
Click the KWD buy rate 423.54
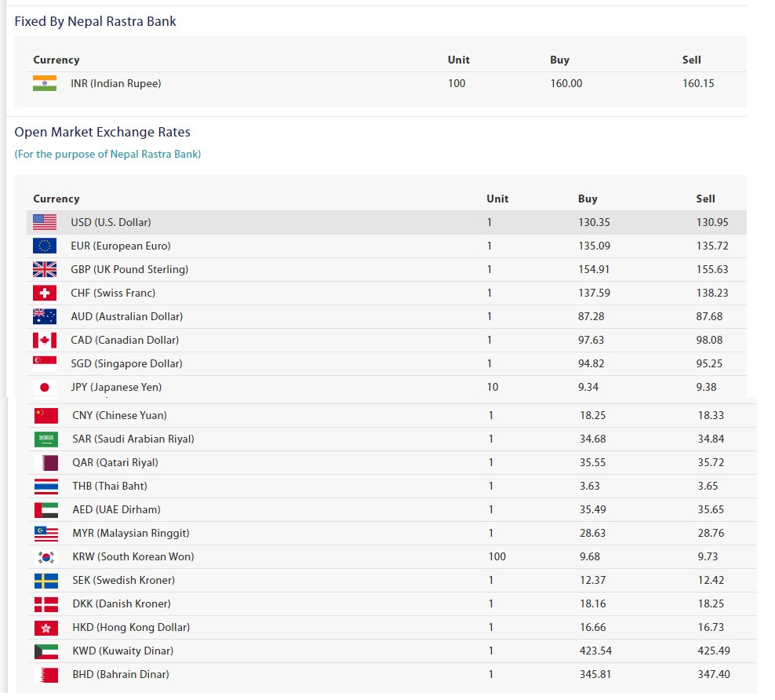595,651
